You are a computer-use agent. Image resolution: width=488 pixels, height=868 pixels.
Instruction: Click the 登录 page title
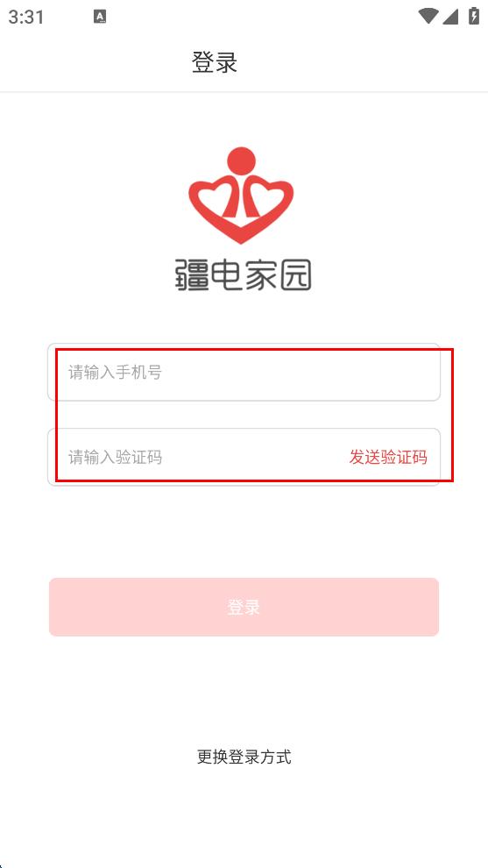(215, 62)
